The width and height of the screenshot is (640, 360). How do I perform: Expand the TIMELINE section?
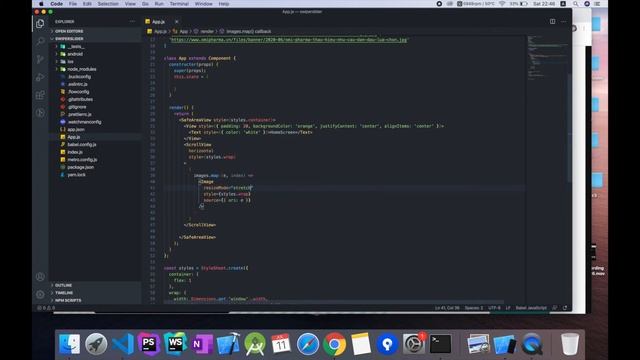64,293
